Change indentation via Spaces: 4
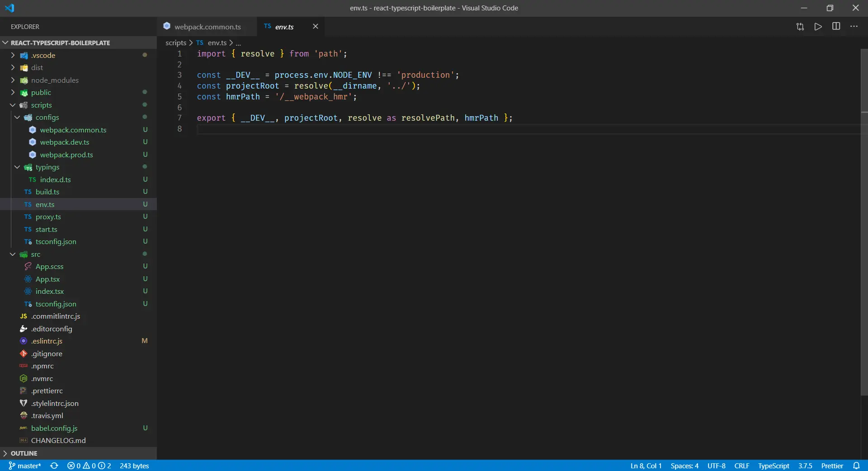The width and height of the screenshot is (868, 471). [684, 466]
